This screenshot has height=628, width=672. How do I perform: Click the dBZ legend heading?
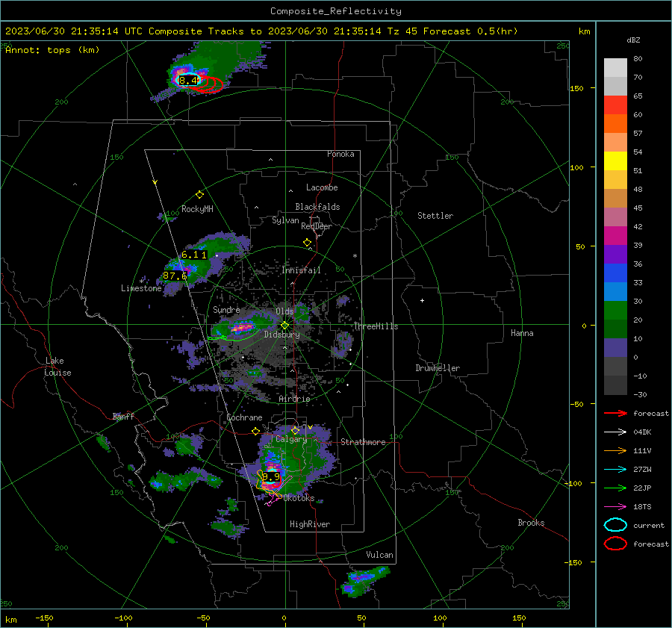coord(633,40)
